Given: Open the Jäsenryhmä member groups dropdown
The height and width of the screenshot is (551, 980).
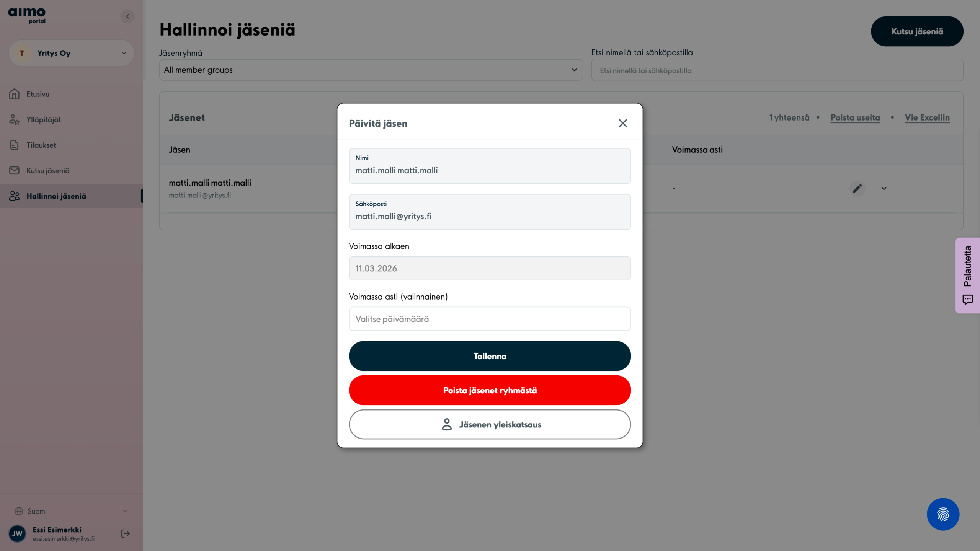Looking at the screenshot, I should pos(371,70).
